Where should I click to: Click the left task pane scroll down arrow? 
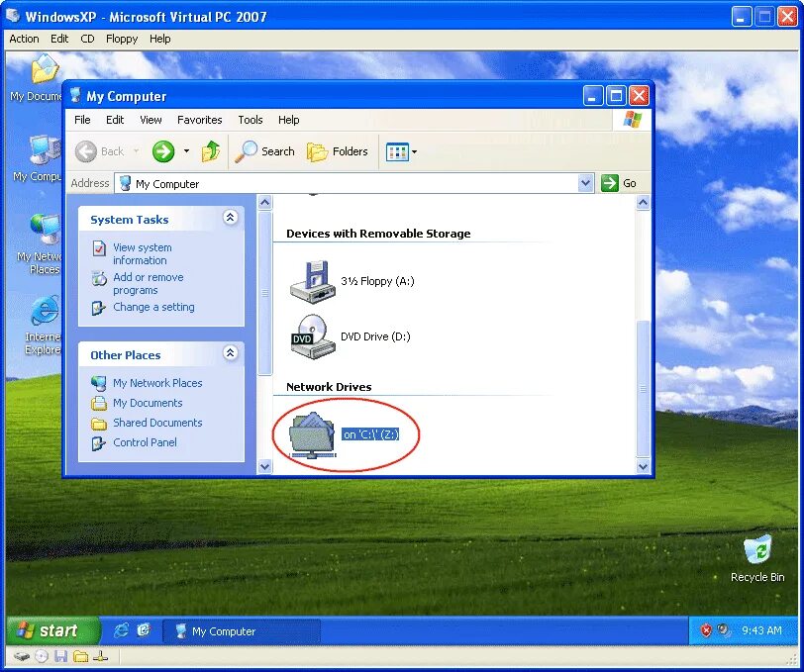[264, 466]
